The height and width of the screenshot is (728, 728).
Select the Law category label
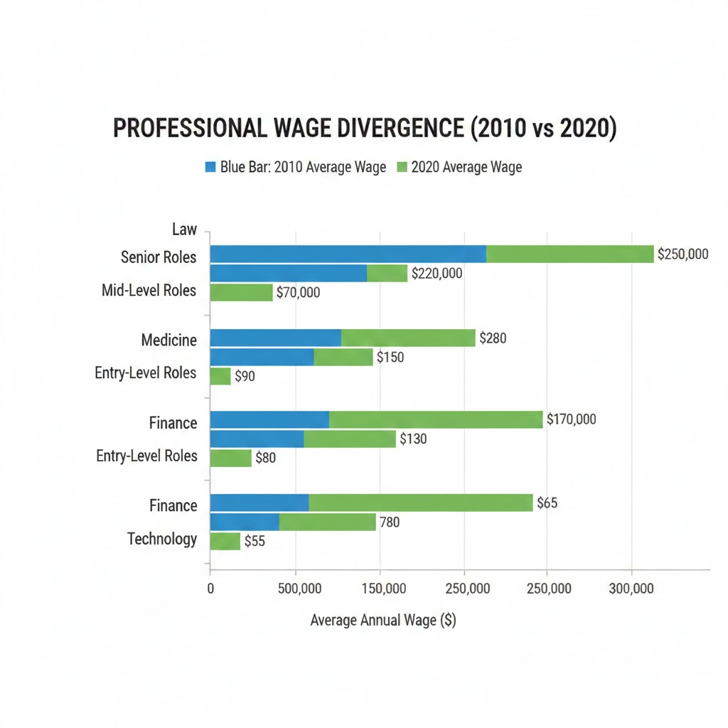[185, 229]
